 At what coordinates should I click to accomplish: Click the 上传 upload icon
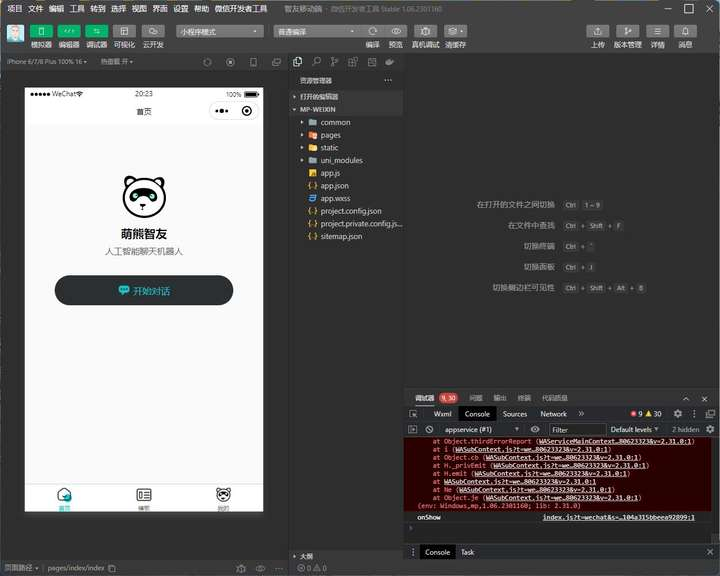[x=597, y=32]
